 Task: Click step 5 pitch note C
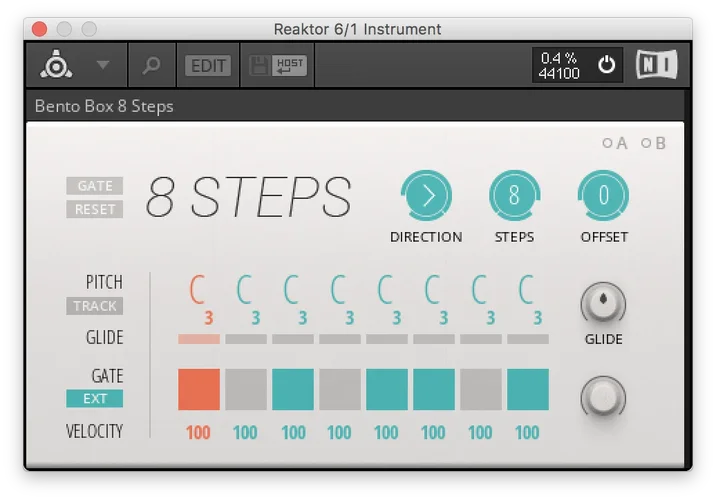(x=386, y=289)
